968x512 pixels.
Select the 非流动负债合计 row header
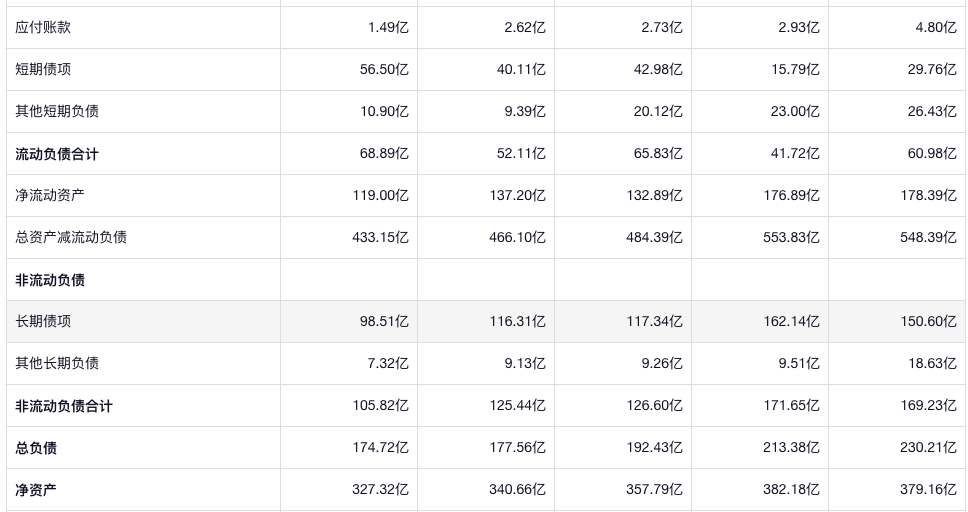tap(64, 406)
